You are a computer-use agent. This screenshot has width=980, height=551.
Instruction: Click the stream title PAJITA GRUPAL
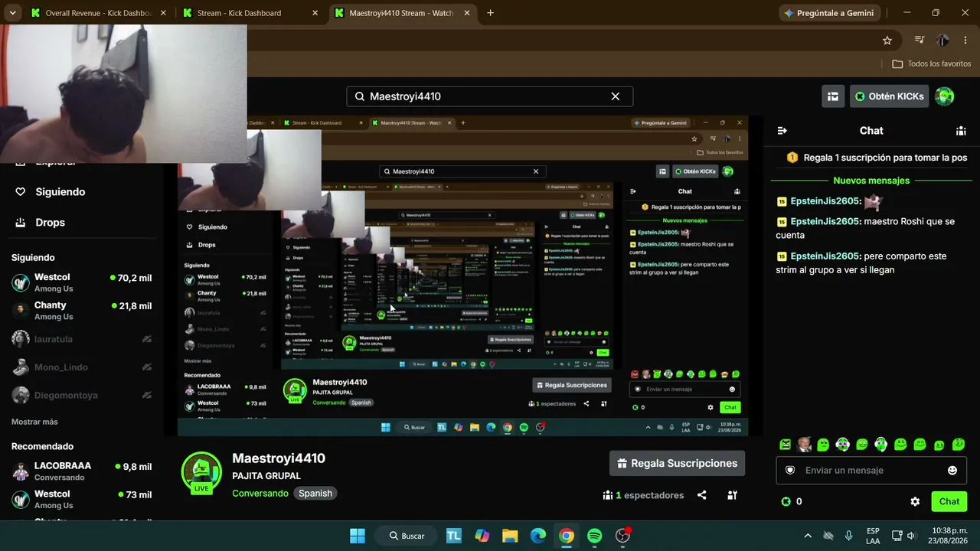266,476
